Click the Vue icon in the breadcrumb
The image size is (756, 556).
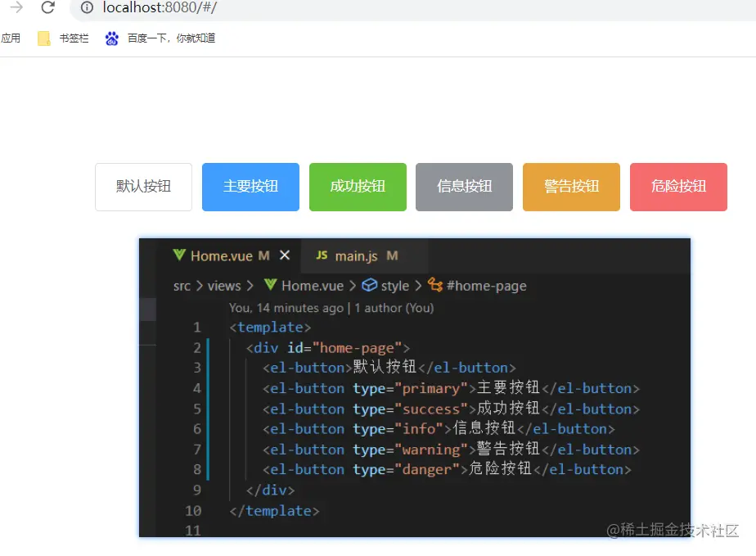271,285
